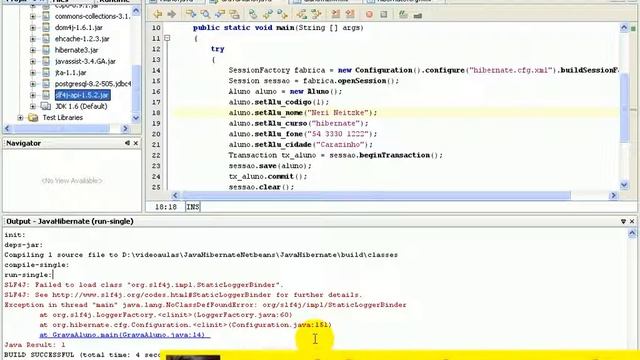This screenshot has height=360, width=640.
Task: Click the editor vertical scrollbar thumb
Action: 624,109
